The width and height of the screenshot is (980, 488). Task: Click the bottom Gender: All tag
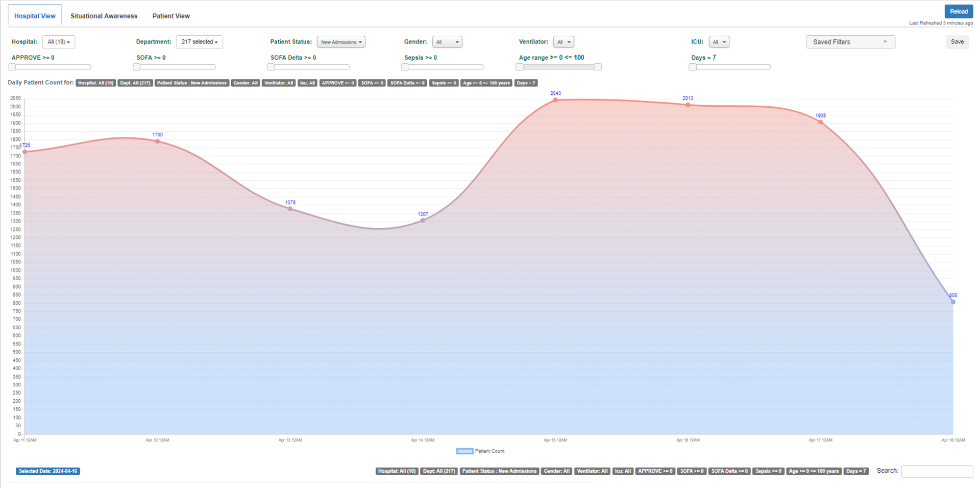(557, 471)
